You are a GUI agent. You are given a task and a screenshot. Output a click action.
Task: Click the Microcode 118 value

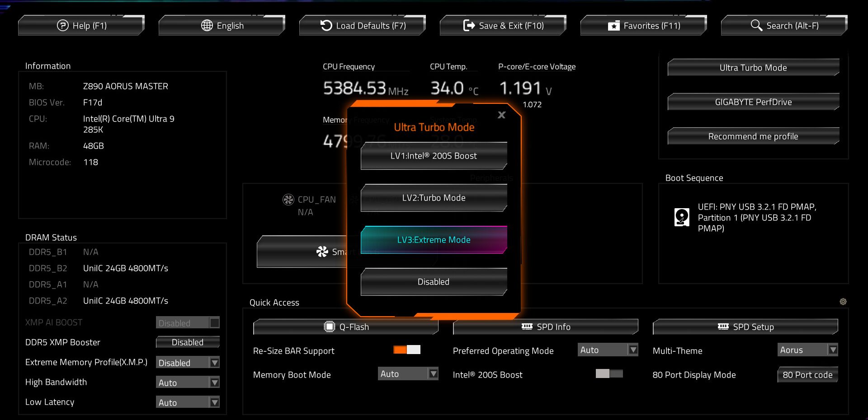click(x=90, y=162)
